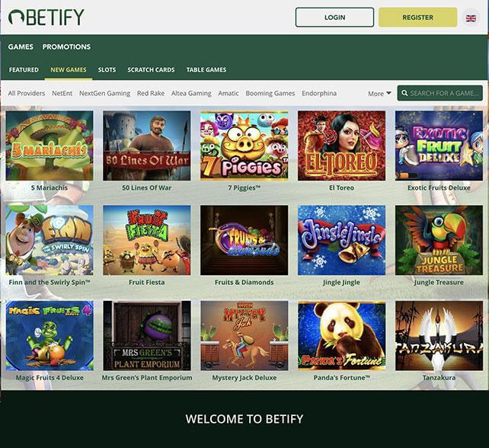Open the UK flag language selector
Image resolution: width=489 pixels, height=448 pixels.
pyautogui.click(x=471, y=18)
